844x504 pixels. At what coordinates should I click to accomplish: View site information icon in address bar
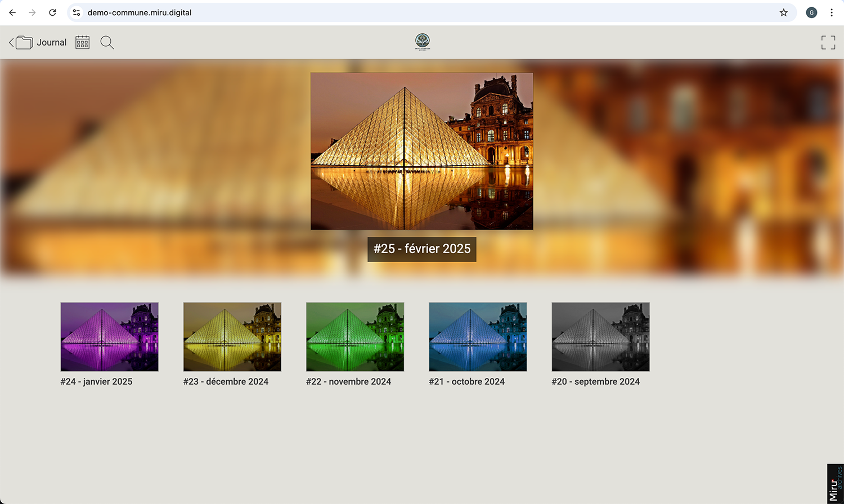tap(77, 12)
